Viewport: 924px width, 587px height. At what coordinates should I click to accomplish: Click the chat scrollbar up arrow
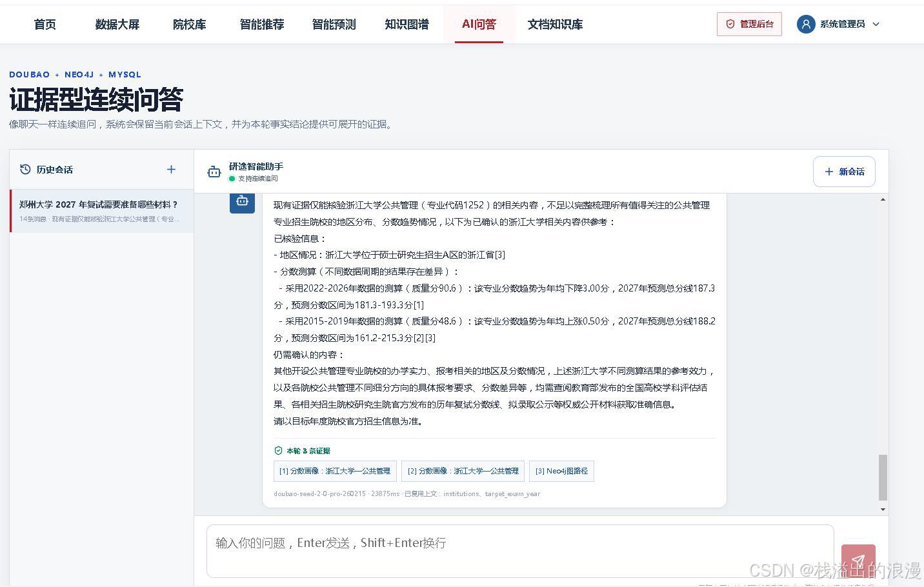coord(883,199)
